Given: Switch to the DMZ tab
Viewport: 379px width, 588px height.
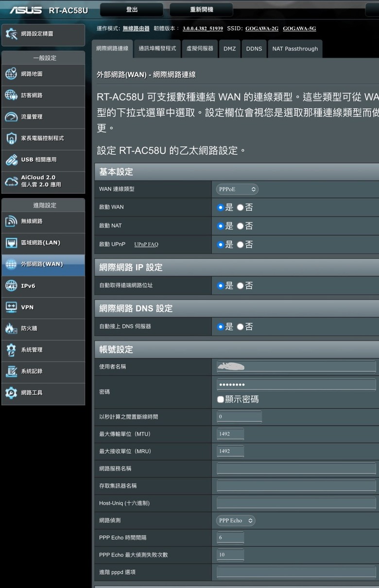Looking at the screenshot, I should click(x=230, y=49).
